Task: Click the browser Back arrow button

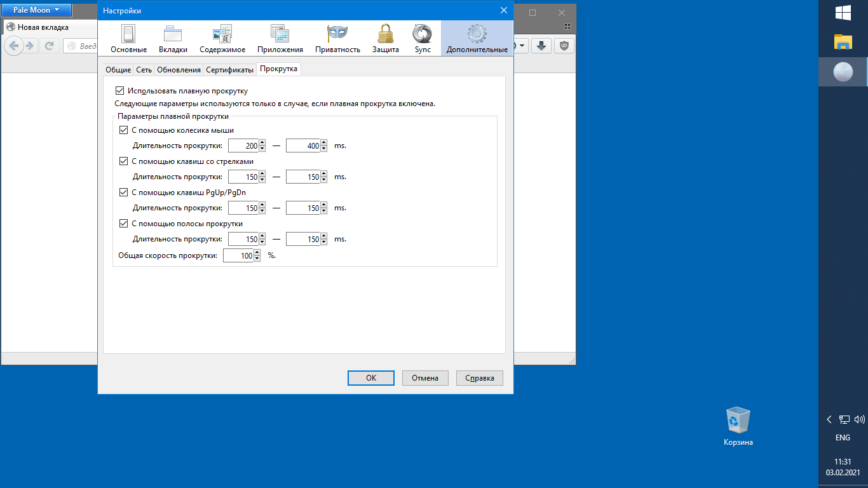Action: tap(14, 46)
